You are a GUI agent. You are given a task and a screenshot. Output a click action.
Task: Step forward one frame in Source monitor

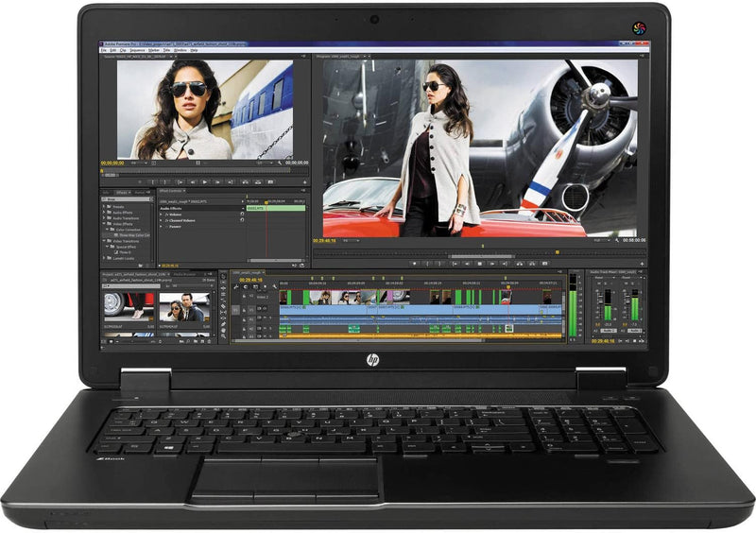217,182
